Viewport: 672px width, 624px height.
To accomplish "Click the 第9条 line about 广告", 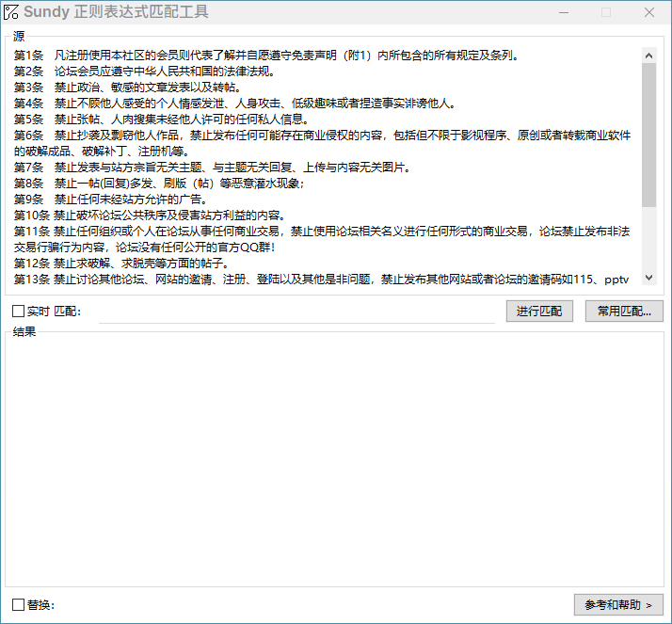I will 110,200.
